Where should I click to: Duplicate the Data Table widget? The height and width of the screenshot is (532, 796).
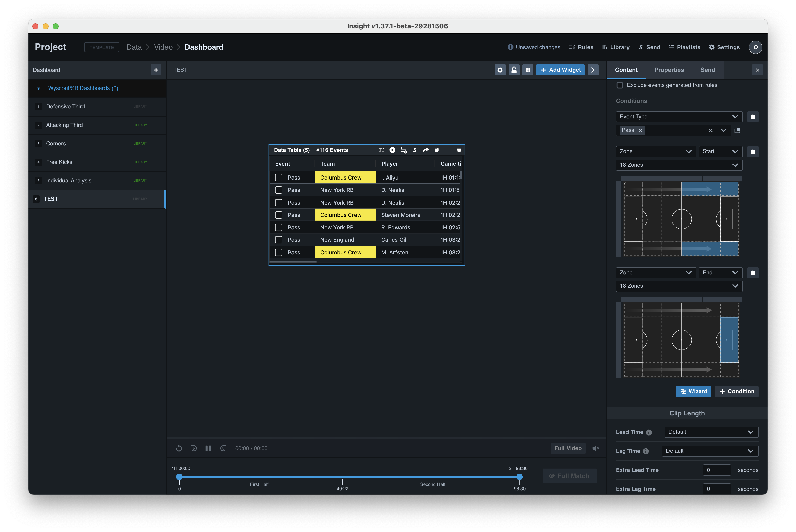tap(437, 150)
